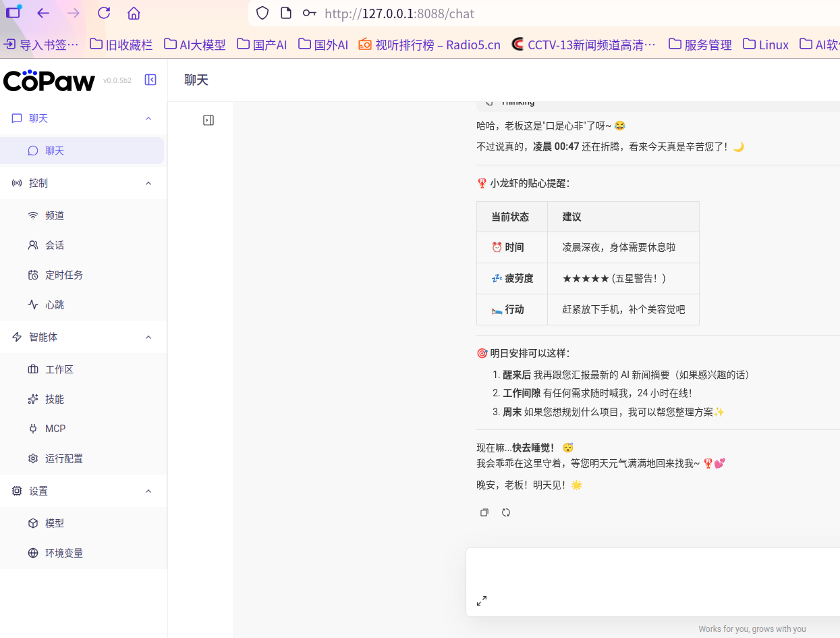Collapse the 智能体 section chevron

(x=148, y=337)
